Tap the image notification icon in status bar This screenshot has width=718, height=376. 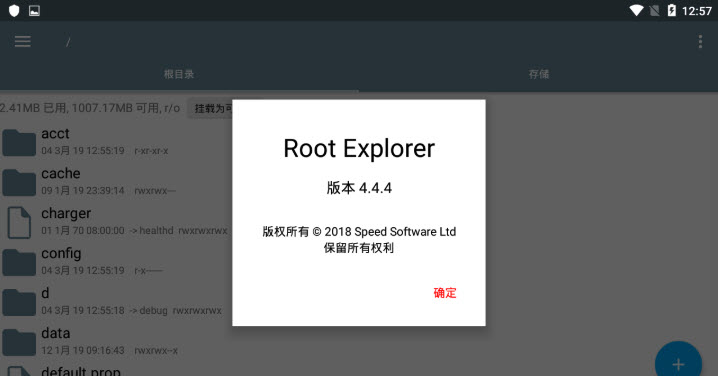pyautogui.click(x=34, y=11)
